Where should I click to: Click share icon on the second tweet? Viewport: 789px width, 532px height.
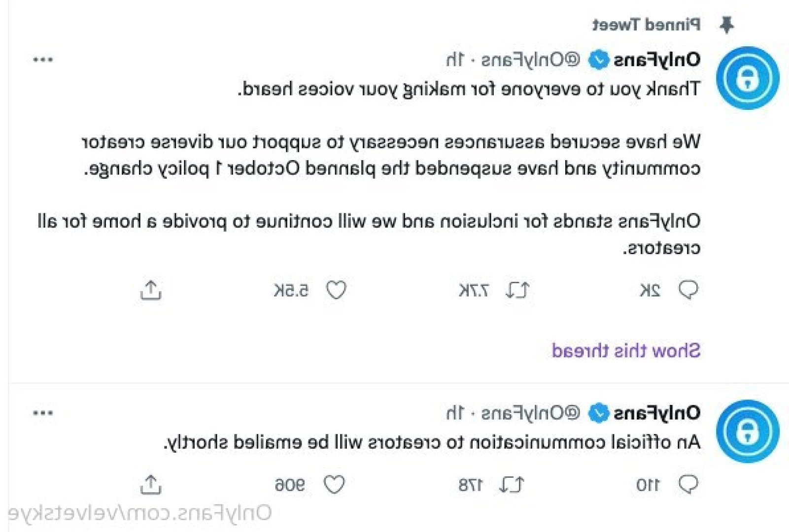(x=151, y=485)
